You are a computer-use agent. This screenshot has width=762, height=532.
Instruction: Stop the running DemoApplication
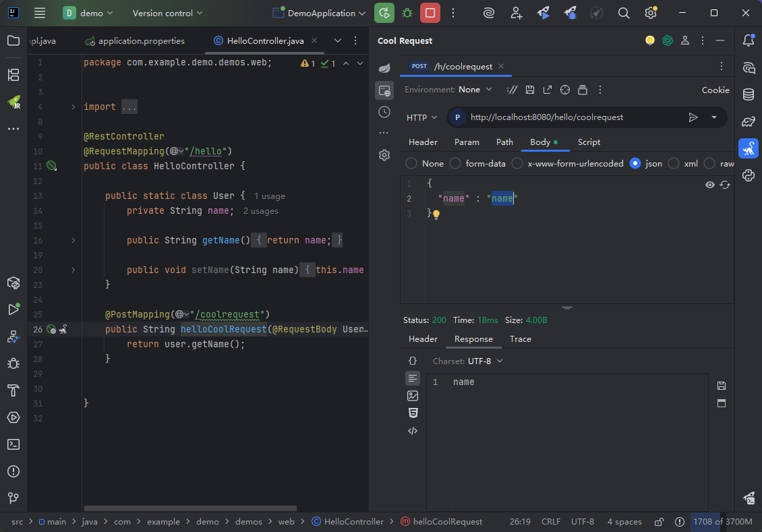430,13
